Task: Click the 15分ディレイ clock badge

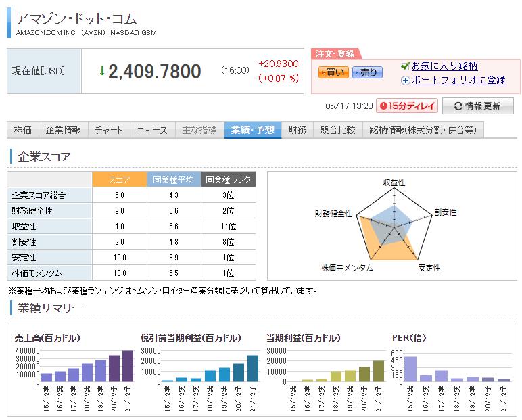Action: pos(407,106)
